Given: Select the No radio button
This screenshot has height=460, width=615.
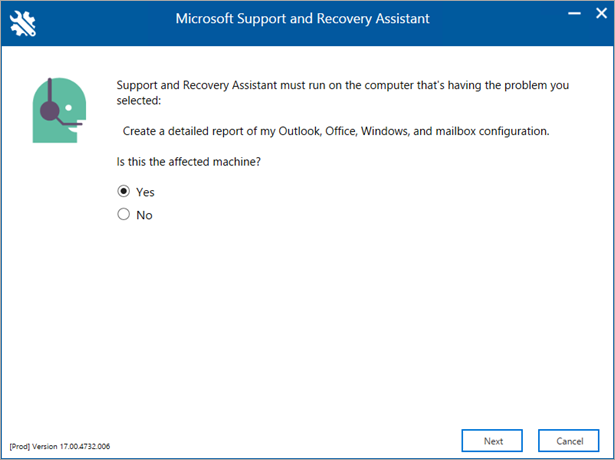Looking at the screenshot, I should [124, 214].
